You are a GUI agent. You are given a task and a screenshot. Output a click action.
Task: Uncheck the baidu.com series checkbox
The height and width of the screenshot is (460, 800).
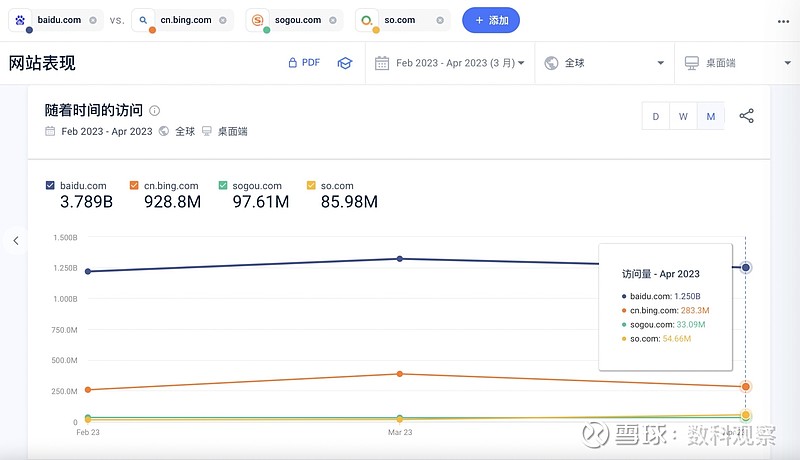tap(51, 185)
